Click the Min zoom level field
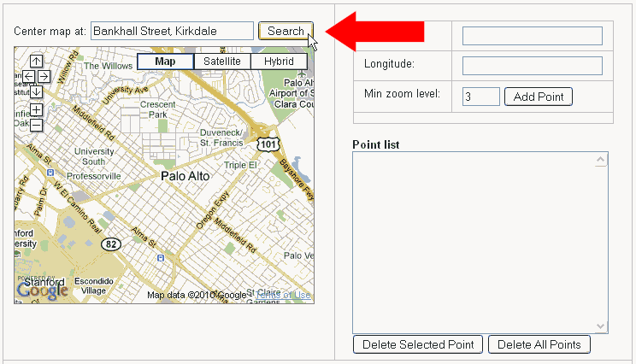The image size is (636, 364). pyautogui.click(x=480, y=97)
